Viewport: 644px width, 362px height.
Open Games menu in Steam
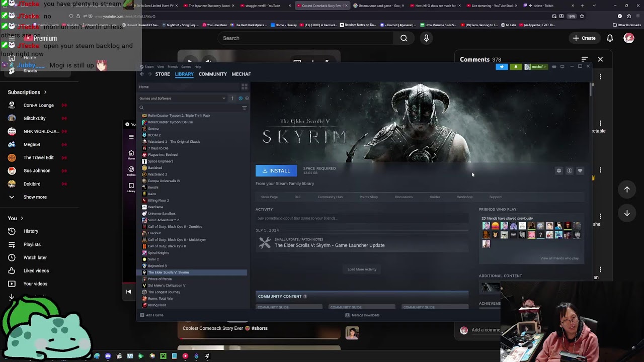click(186, 66)
